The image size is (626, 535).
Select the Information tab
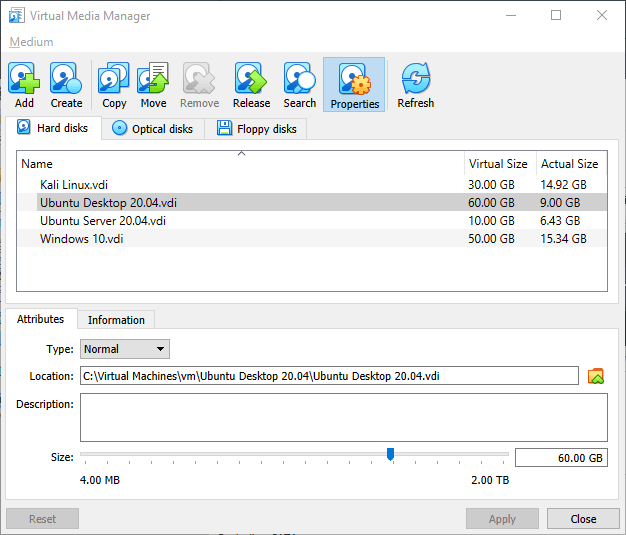pos(116,320)
